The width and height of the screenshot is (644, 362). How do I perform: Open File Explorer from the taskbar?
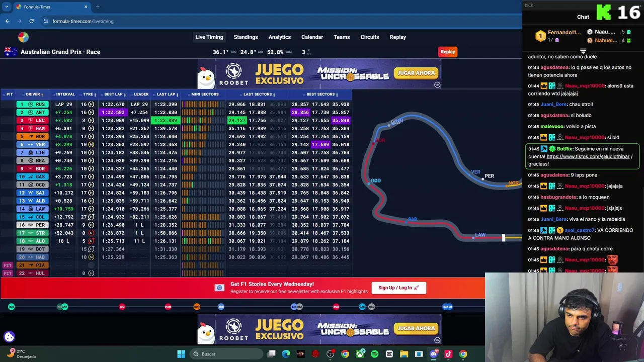tap(404, 354)
